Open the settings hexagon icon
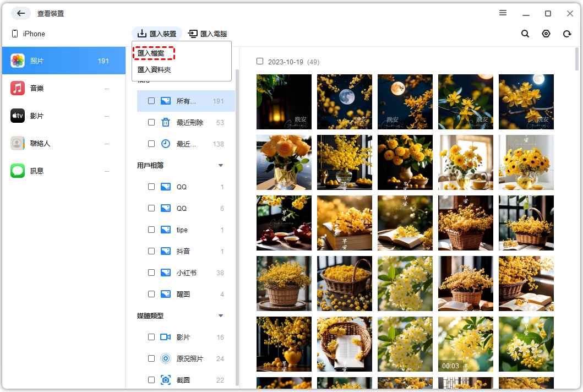The width and height of the screenshot is (583, 392). pyautogui.click(x=546, y=34)
